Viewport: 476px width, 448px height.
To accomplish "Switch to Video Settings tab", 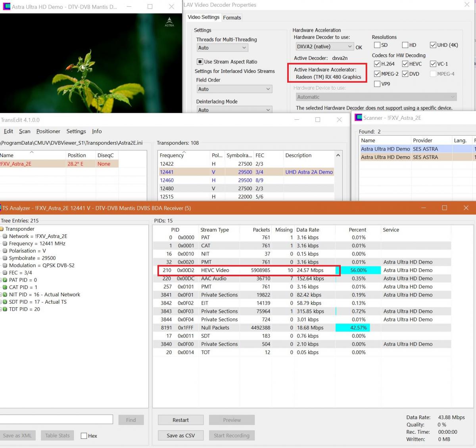I will click(x=203, y=17).
